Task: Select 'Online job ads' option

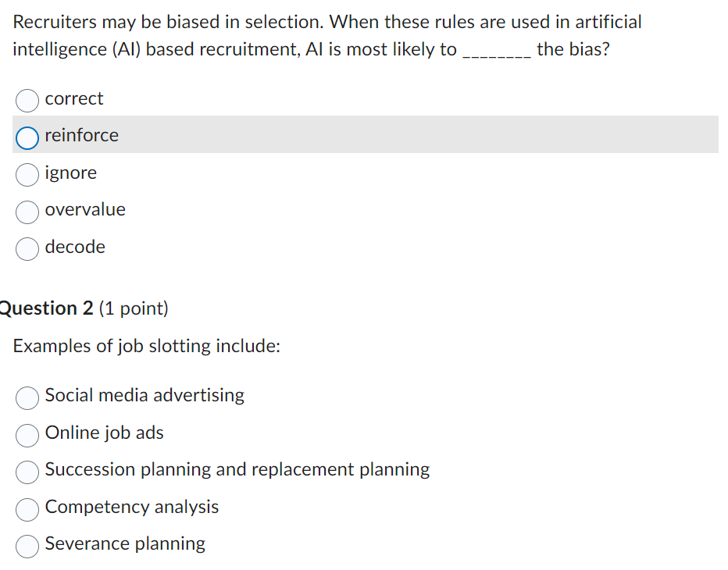Action: (27, 436)
